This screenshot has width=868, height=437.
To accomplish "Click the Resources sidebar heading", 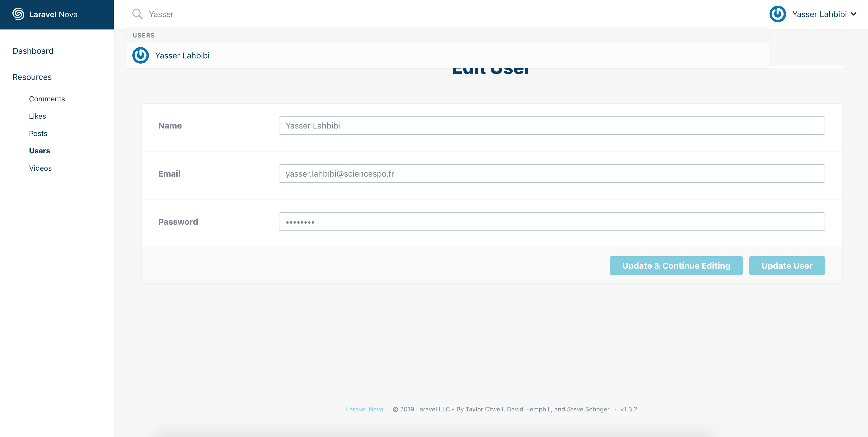I will (x=32, y=77).
